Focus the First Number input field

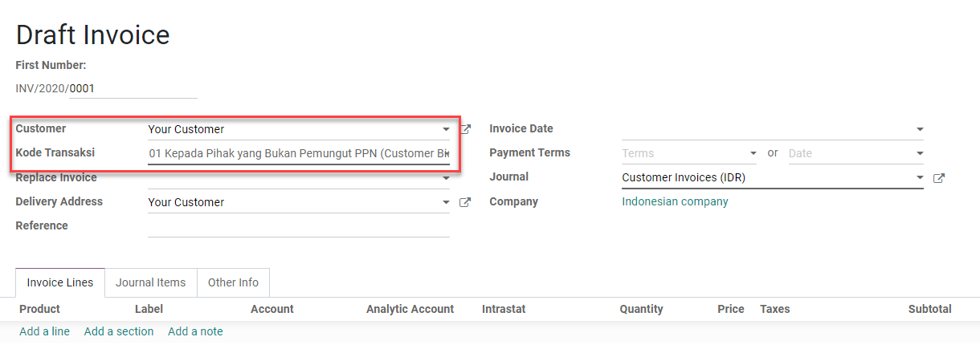(132, 88)
